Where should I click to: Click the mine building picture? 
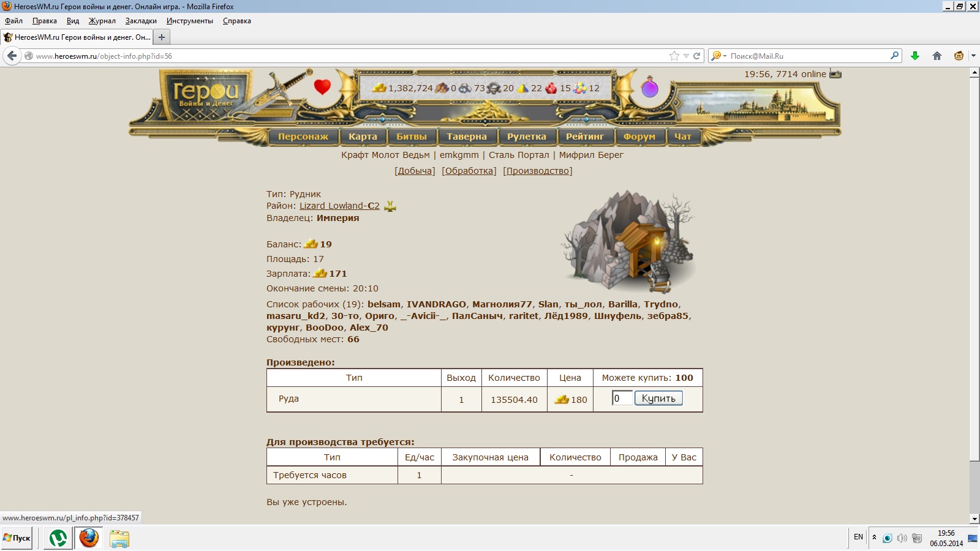click(628, 241)
